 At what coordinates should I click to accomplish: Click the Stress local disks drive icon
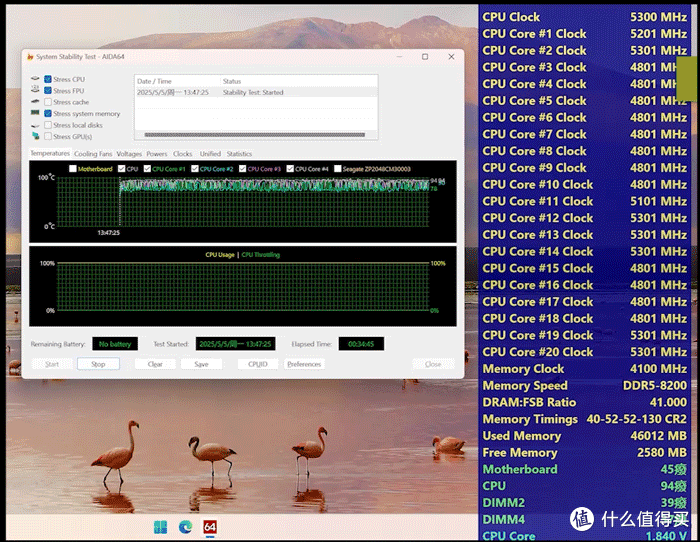[x=35, y=125]
